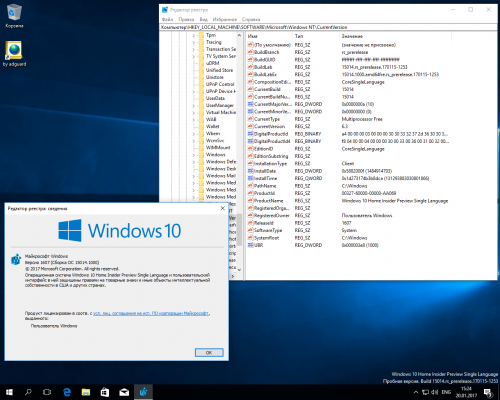Open the Избранное menu

[225, 19]
